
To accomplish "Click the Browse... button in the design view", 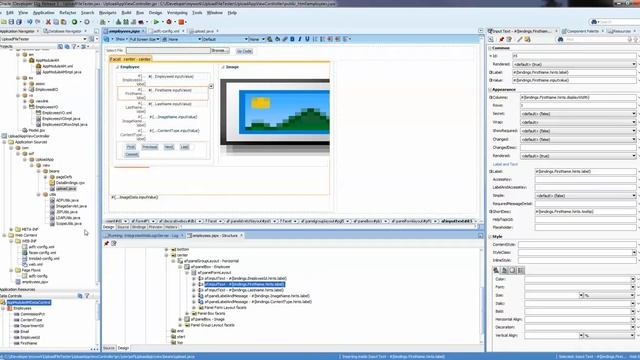I will click(x=220, y=51).
